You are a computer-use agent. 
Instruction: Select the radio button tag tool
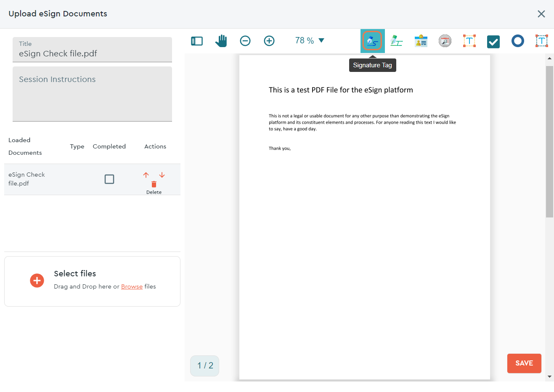pyautogui.click(x=518, y=41)
